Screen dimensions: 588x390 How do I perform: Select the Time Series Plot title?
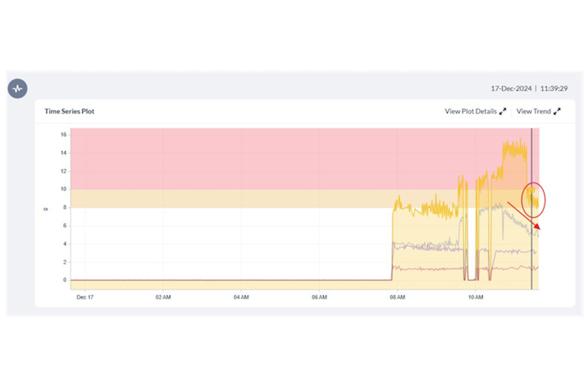tap(69, 111)
